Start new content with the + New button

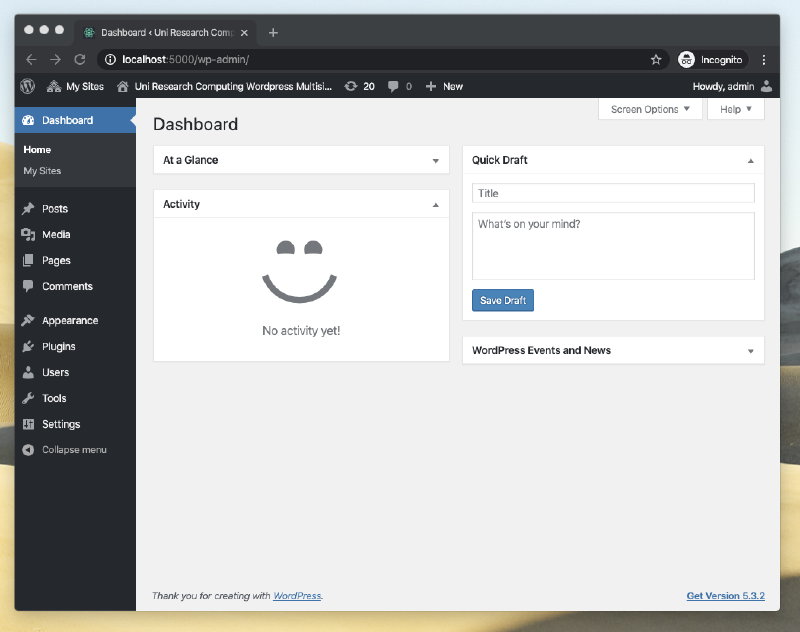point(444,86)
